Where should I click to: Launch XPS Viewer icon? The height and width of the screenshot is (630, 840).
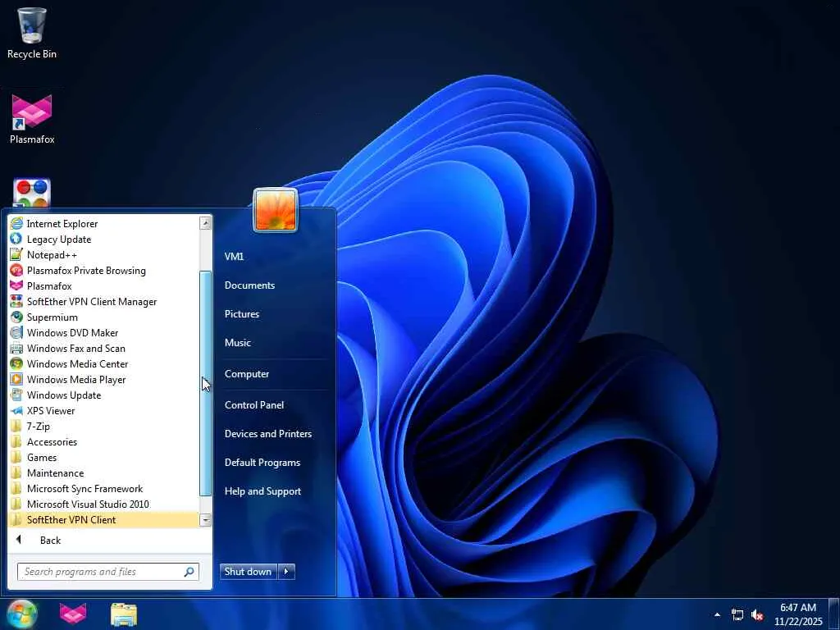16,410
